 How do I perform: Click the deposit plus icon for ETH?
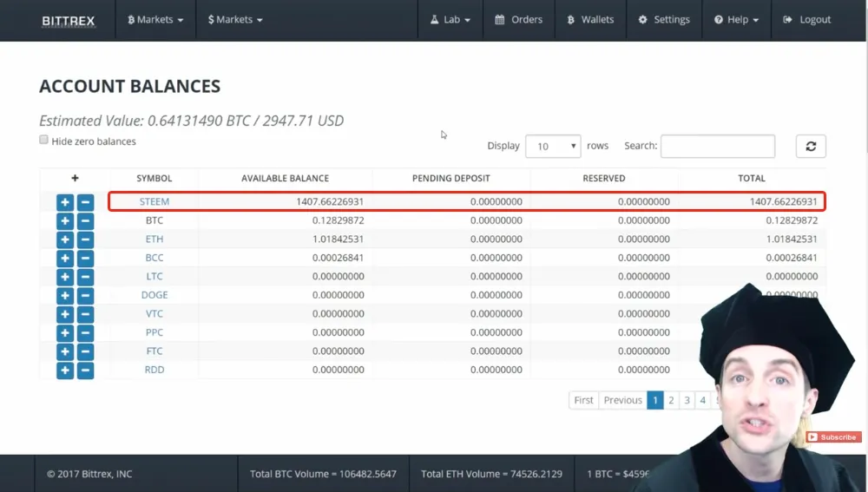pos(65,239)
